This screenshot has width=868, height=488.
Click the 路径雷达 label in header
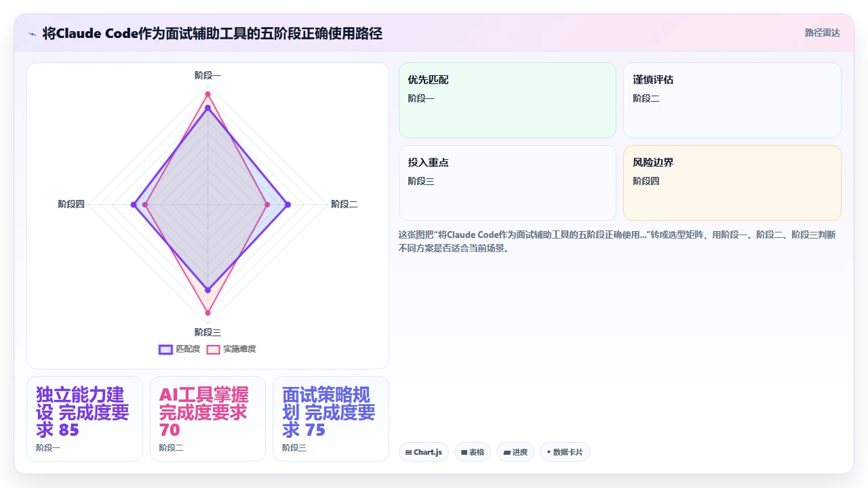tap(822, 33)
